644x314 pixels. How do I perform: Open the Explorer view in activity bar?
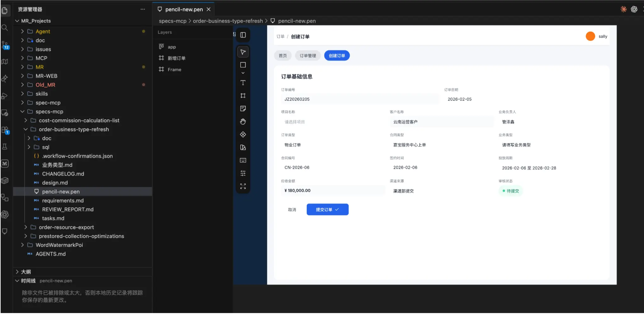point(5,10)
